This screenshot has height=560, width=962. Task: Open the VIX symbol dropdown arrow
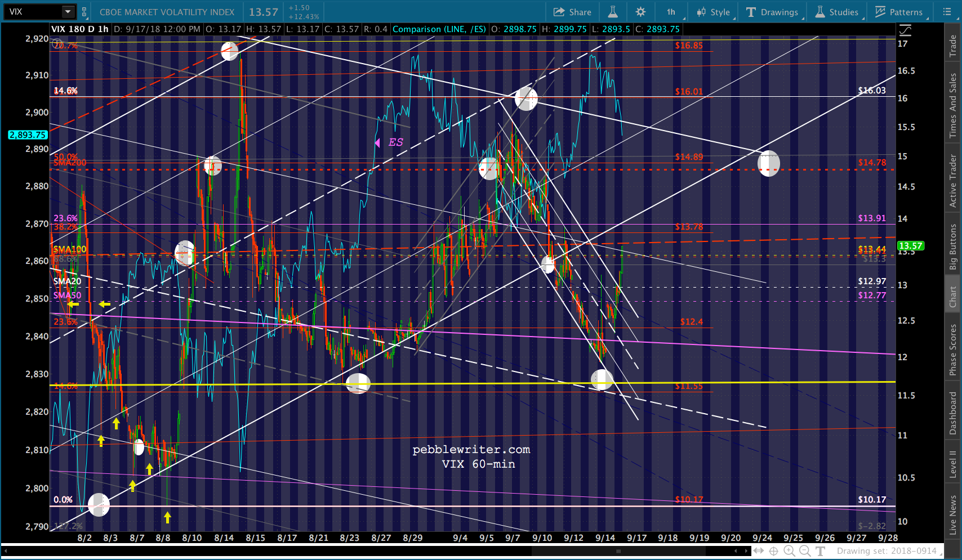(x=68, y=12)
